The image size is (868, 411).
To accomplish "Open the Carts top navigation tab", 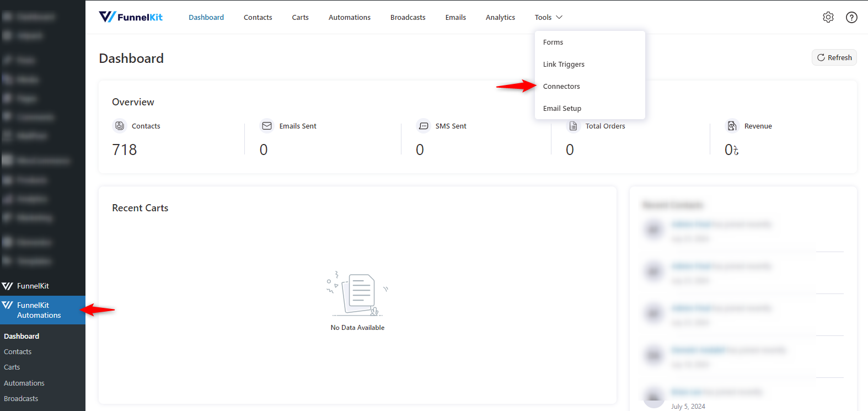I will [x=300, y=17].
